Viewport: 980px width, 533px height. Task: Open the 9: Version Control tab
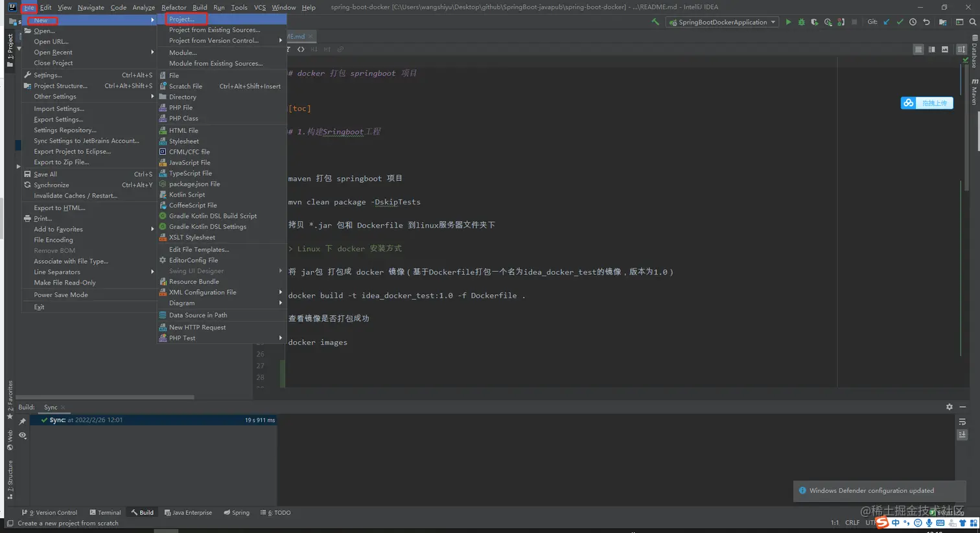pyautogui.click(x=49, y=513)
